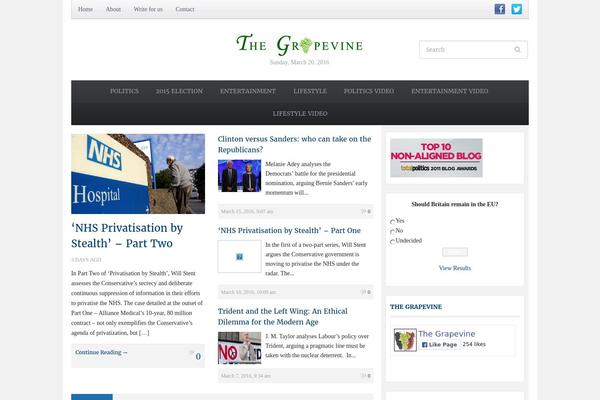Click the Facebook Like Page button

[439, 344]
